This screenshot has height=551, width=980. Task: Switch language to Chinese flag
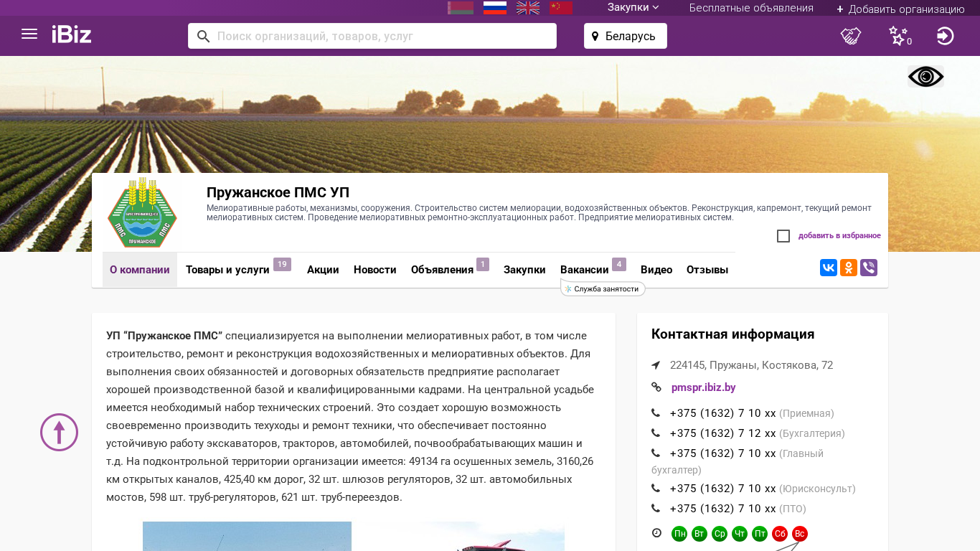point(561,8)
